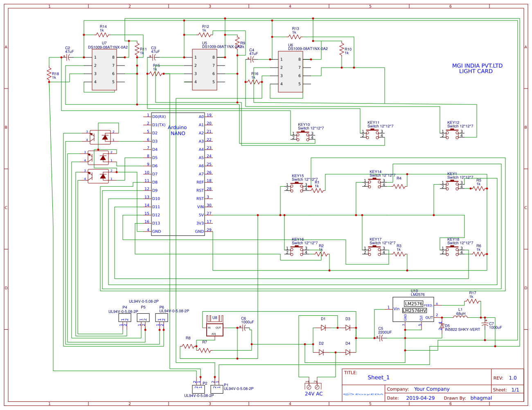Click the Your Company field

click(x=432, y=389)
